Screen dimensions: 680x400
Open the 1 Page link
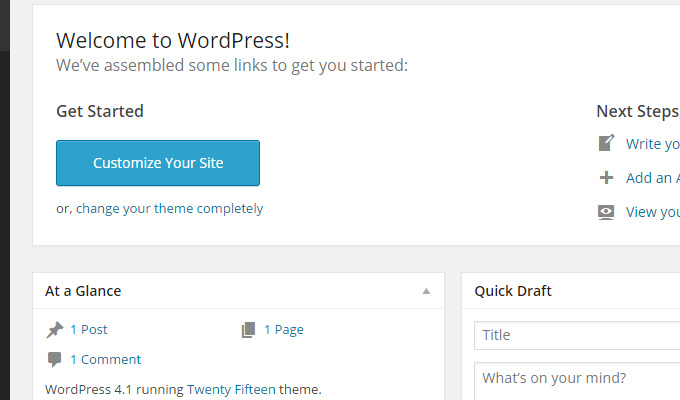284,330
